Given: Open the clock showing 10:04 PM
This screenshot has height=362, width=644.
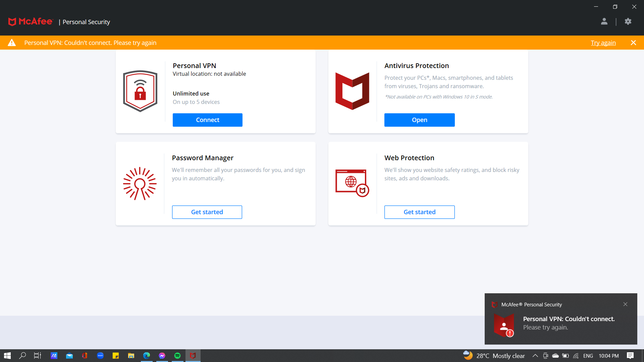Looking at the screenshot, I should [x=609, y=356].
